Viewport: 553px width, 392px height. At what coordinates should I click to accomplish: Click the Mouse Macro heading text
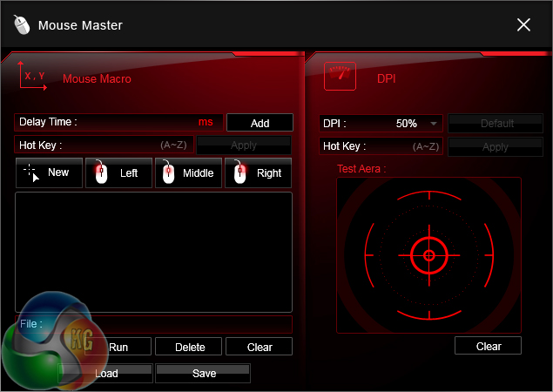[x=97, y=78]
